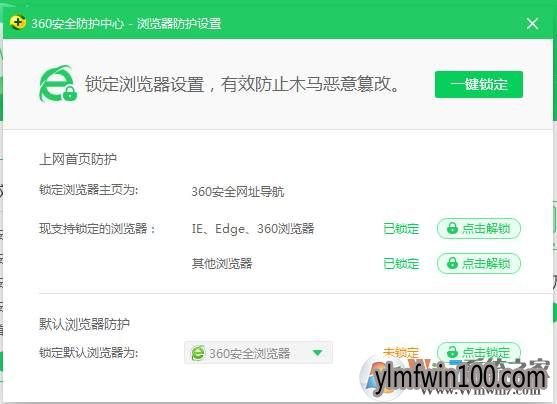Close the 360安全防护中心 dialog
Viewport: 557px width, 404px height.
[x=532, y=24]
